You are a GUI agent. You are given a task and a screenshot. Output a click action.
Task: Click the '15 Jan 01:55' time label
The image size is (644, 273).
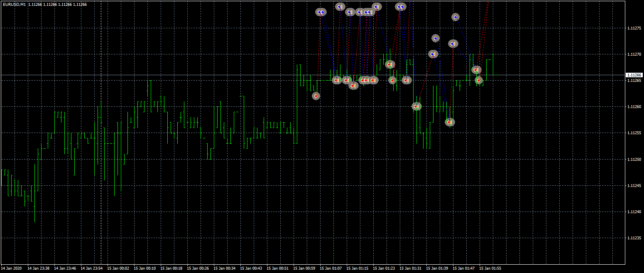pyautogui.click(x=490, y=268)
